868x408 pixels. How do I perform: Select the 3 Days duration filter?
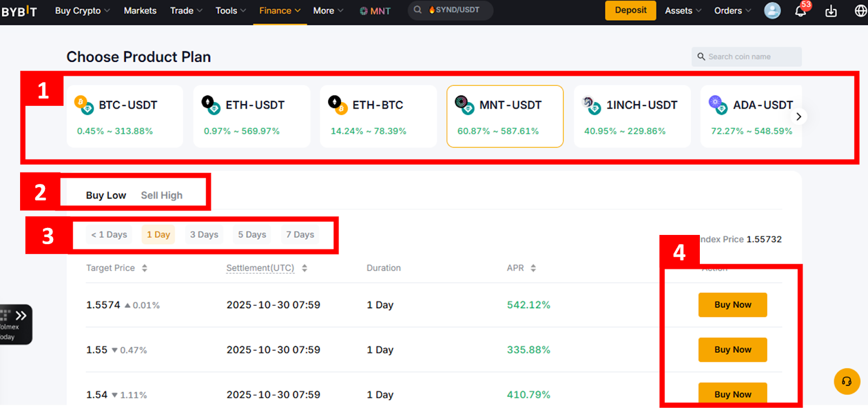tap(204, 234)
